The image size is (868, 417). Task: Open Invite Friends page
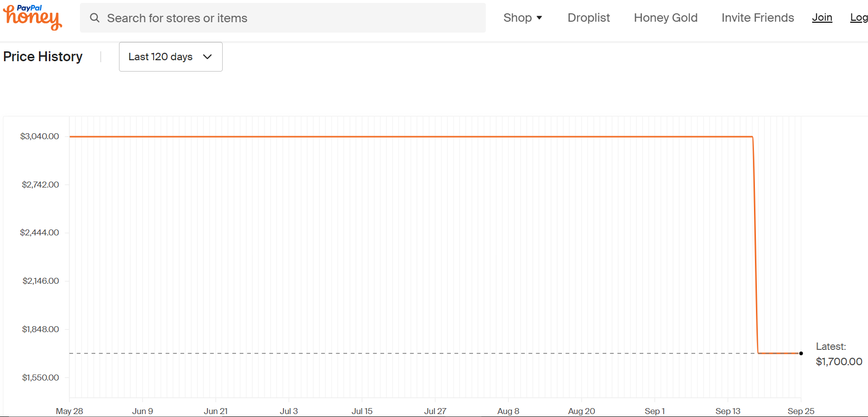click(757, 18)
